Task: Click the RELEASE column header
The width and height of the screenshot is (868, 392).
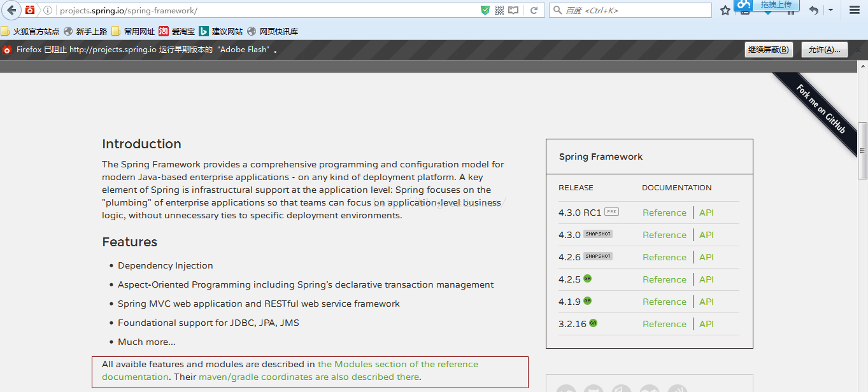Action: coord(576,188)
